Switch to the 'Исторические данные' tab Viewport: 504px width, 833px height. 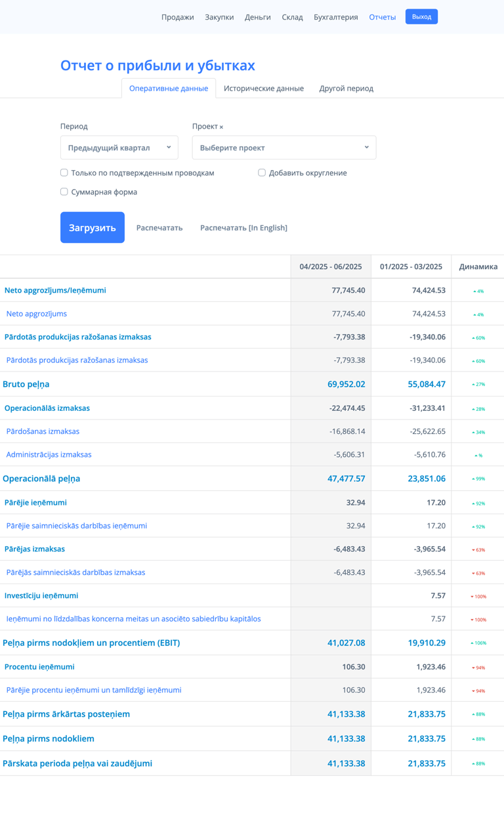pyautogui.click(x=263, y=89)
